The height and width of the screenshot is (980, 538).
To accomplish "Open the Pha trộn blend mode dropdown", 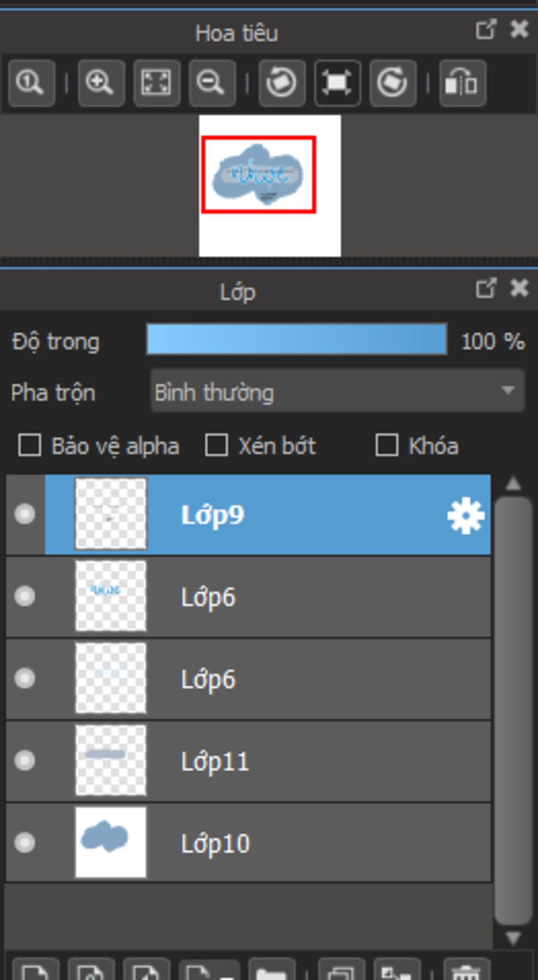I will click(337, 392).
